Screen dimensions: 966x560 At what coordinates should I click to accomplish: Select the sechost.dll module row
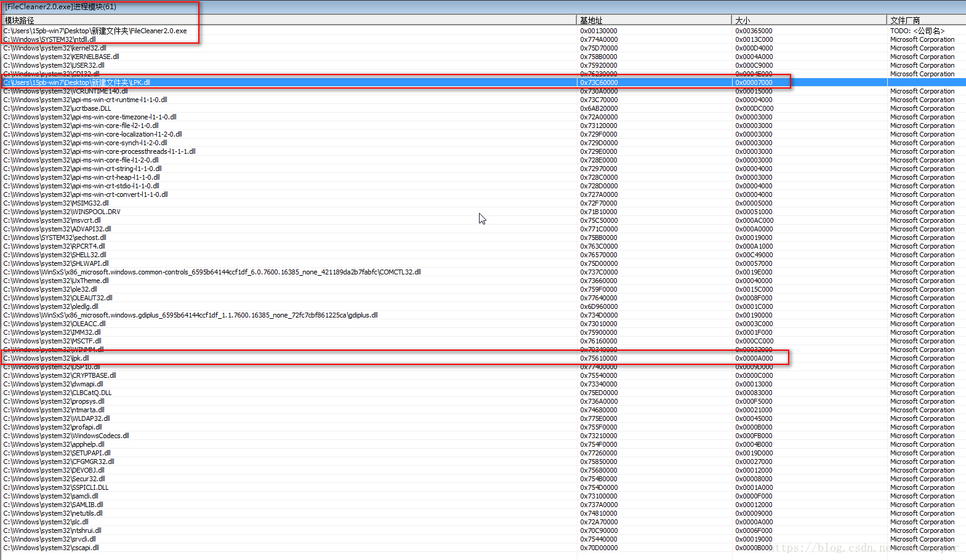pyautogui.click(x=483, y=238)
